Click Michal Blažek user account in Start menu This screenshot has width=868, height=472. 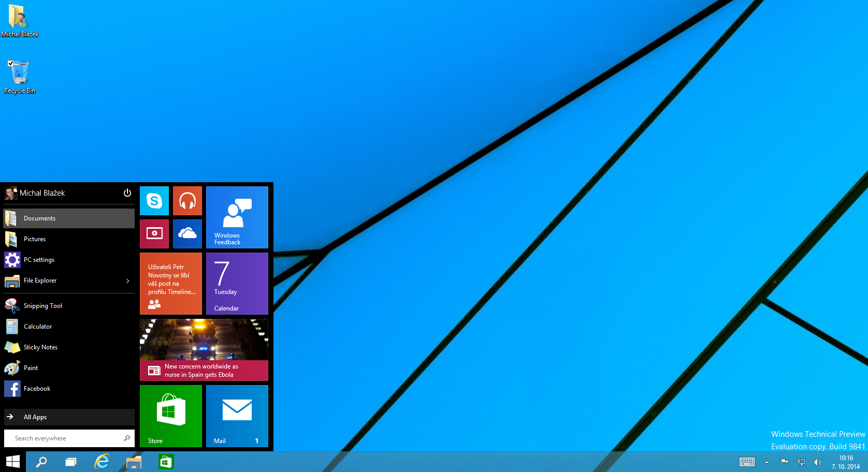tap(35, 193)
